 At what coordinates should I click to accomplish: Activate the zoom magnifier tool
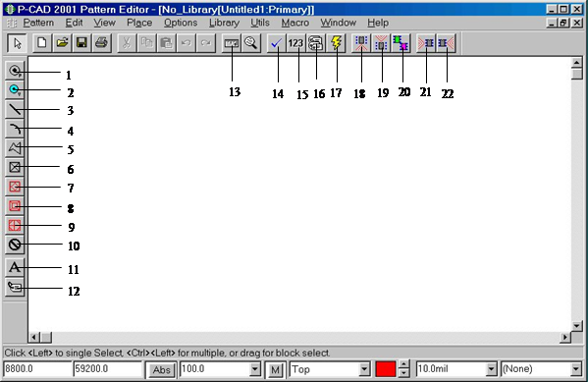[251, 43]
